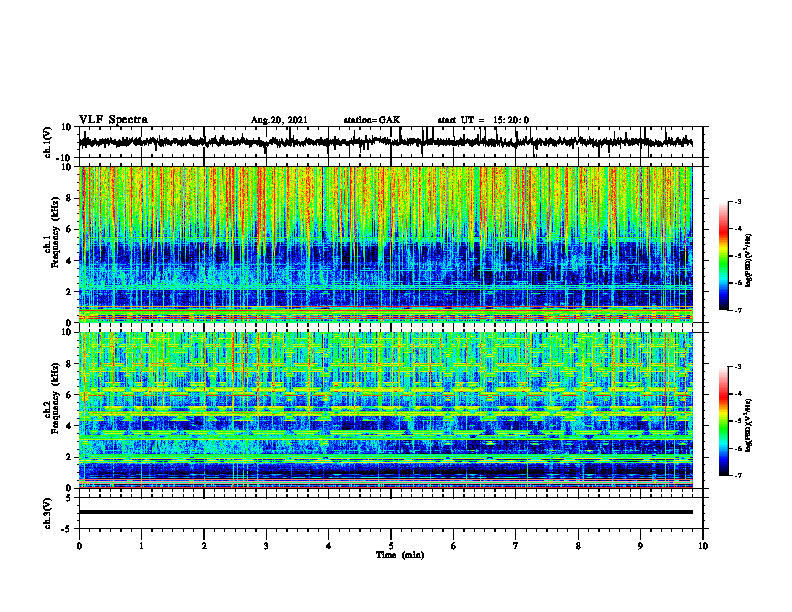This screenshot has height=612, width=792.
Task: Click the ch.2 PSD color scale bar
Action: 724,421
